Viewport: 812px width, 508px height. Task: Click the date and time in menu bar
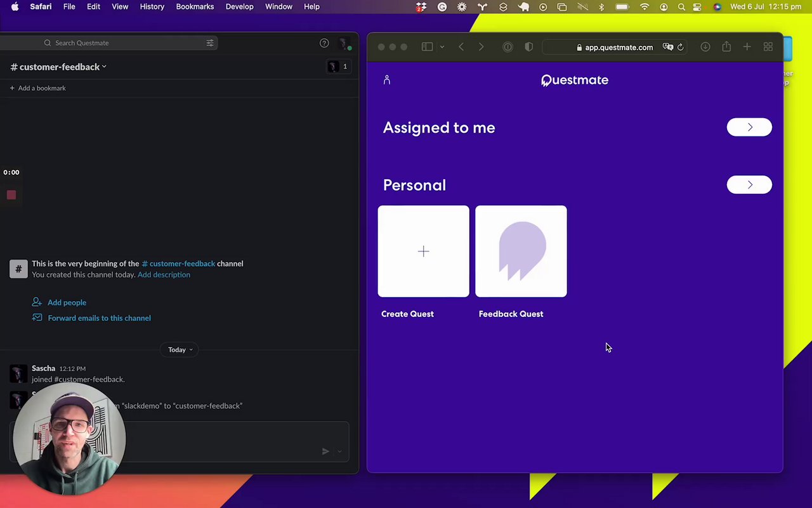click(x=766, y=7)
